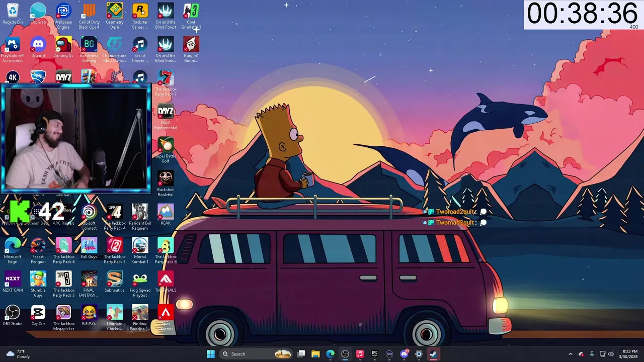
Task: Select The Jackbox Party Pack 7 icon
Action: coord(166,83)
